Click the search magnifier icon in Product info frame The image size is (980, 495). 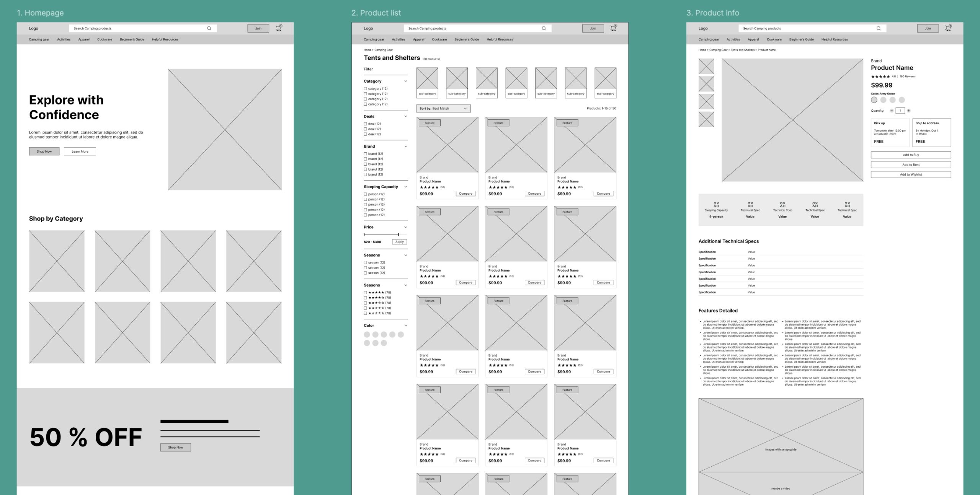click(x=879, y=28)
